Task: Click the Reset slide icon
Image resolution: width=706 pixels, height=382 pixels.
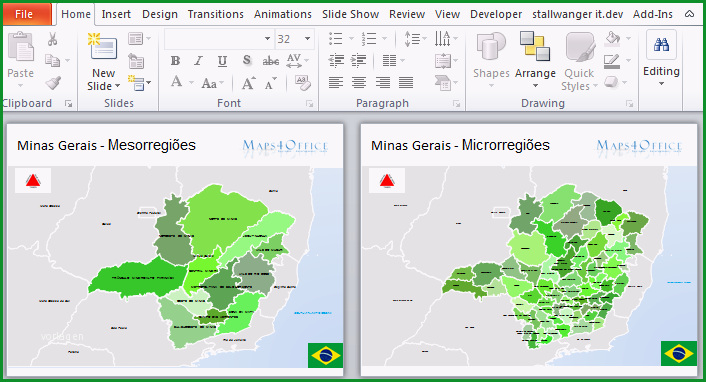Action: click(136, 61)
